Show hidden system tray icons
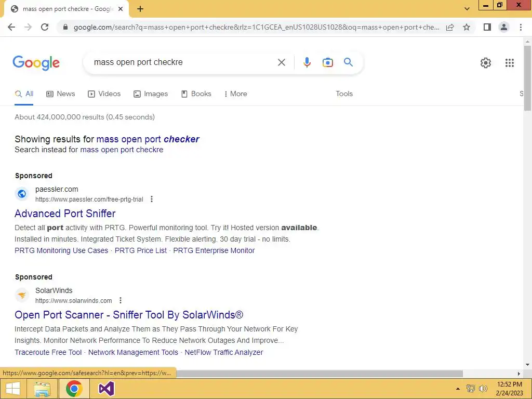 coord(458,389)
